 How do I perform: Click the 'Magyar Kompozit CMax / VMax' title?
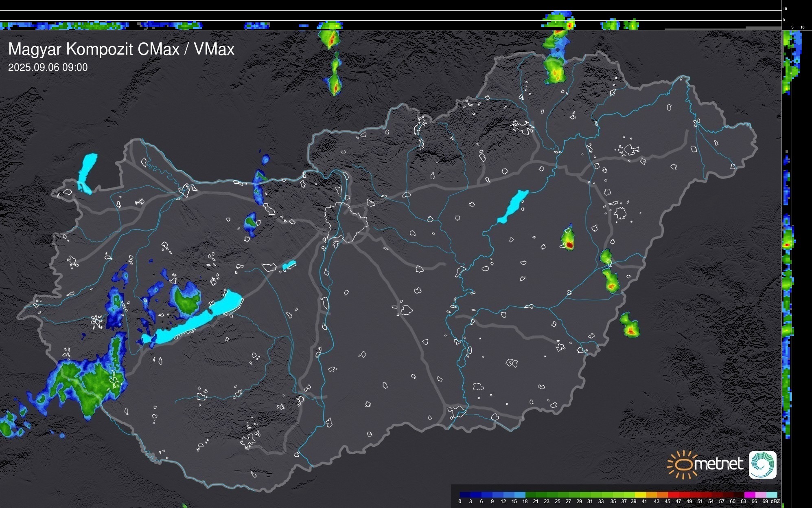point(121,49)
